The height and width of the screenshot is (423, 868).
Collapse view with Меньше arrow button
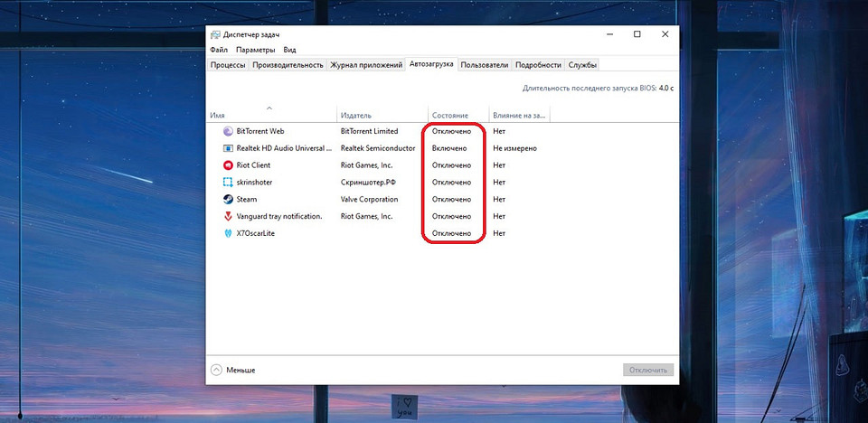216,370
